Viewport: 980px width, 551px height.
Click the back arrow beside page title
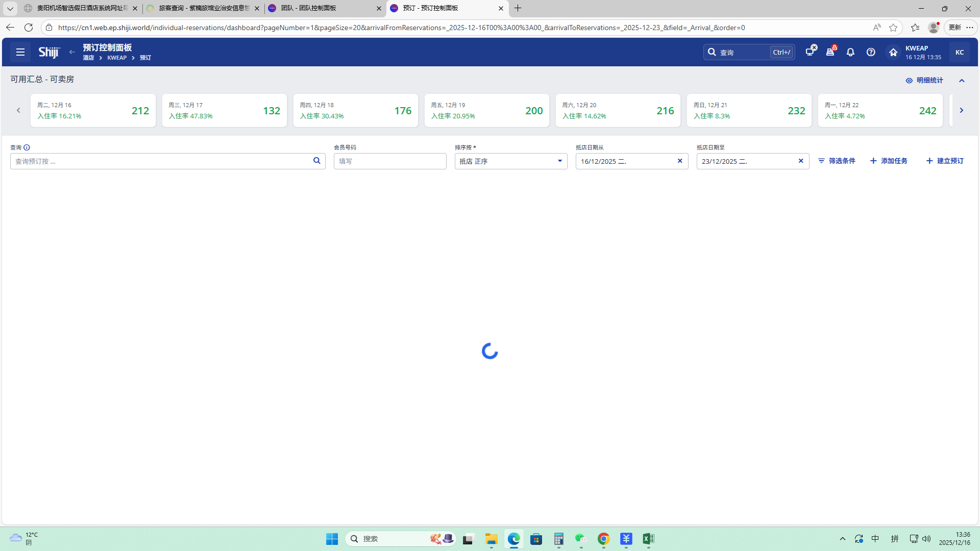coord(72,52)
